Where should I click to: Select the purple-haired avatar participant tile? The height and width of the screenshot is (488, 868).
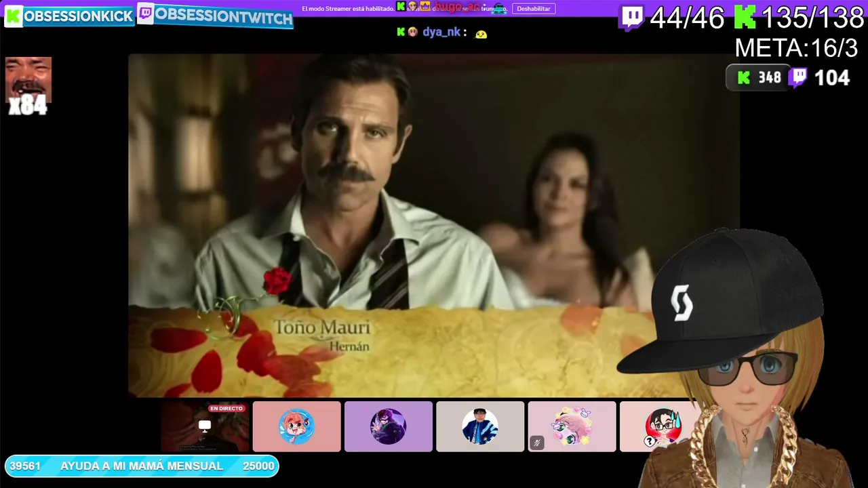click(x=388, y=426)
